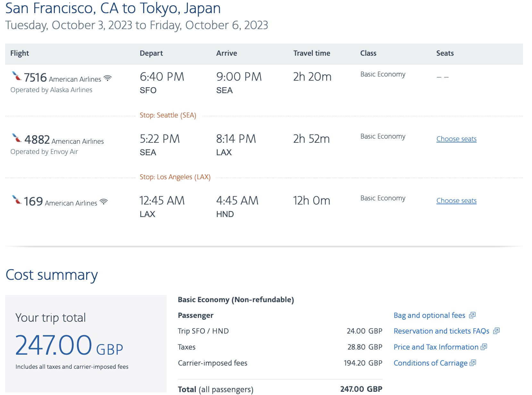Click the 6:40 PM departure time

pyautogui.click(x=162, y=77)
